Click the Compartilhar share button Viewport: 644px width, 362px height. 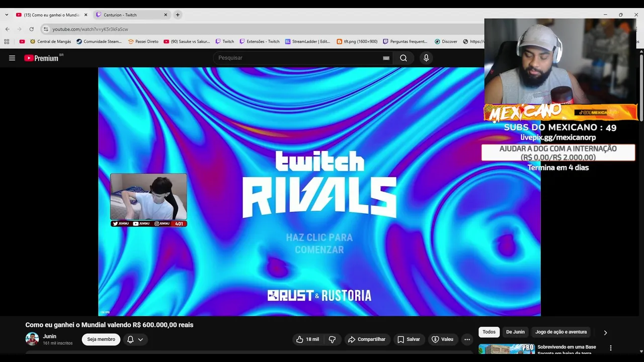[367, 339]
